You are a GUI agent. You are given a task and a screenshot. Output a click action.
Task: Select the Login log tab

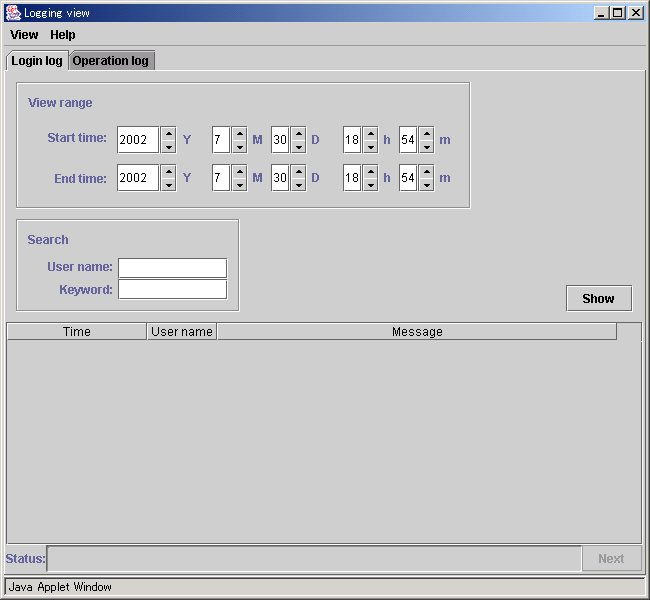[x=37, y=61]
